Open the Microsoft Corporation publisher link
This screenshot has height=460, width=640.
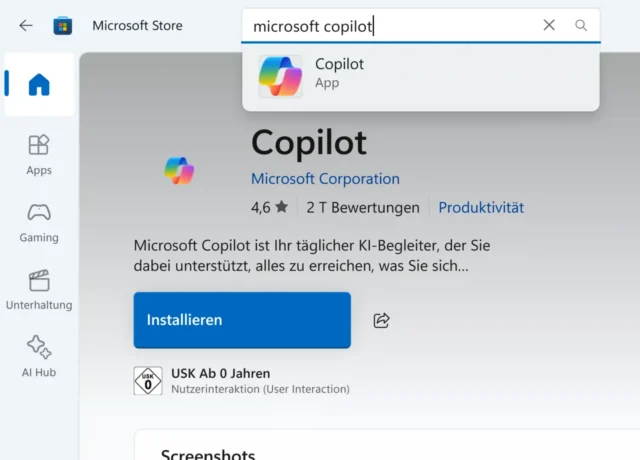pyautogui.click(x=325, y=179)
